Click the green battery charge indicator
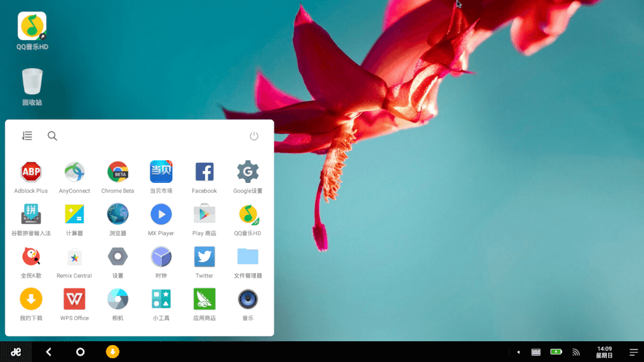The width and height of the screenshot is (644, 362). click(x=557, y=352)
